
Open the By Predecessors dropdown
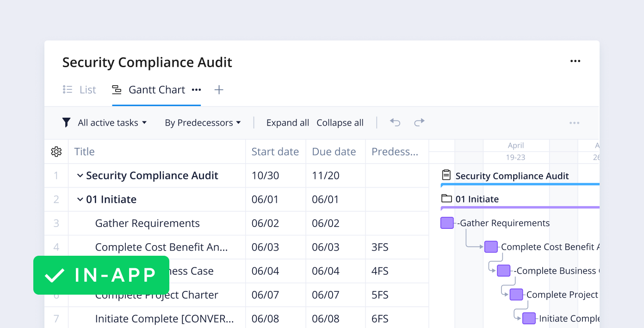coord(203,123)
